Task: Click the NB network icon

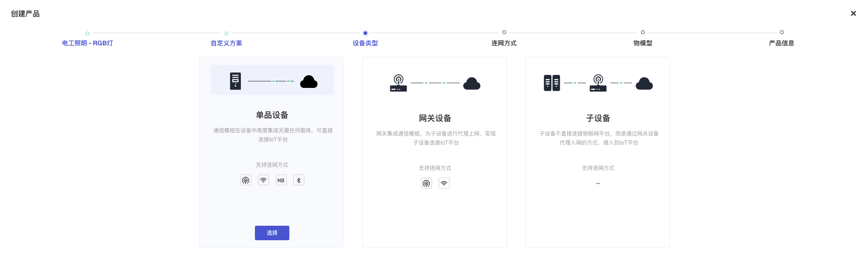Action: click(281, 180)
